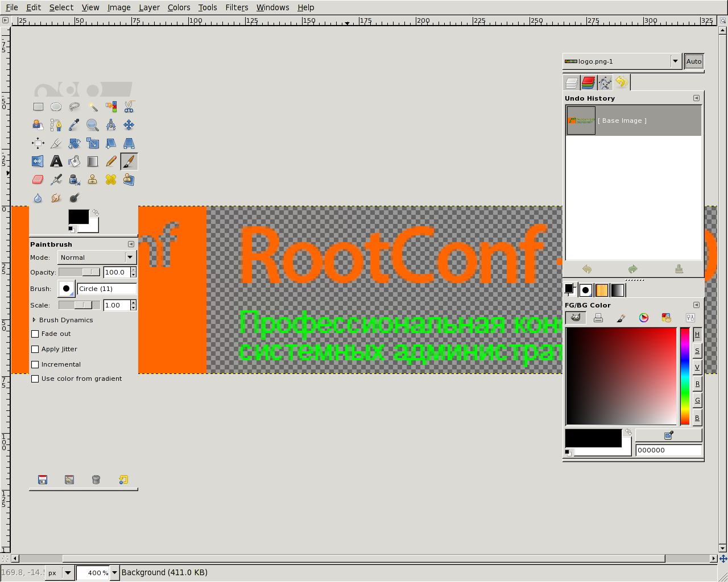Image resolution: width=728 pixels, height=582 pixels.
Task: Open the px unit dropdown in status bar
Action: 60,573
